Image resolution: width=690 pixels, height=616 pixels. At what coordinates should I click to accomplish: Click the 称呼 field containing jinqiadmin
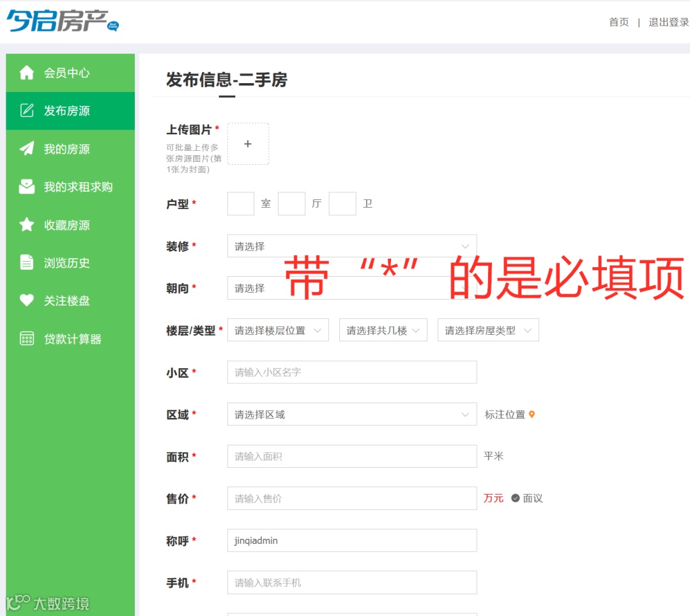point(352,541)
